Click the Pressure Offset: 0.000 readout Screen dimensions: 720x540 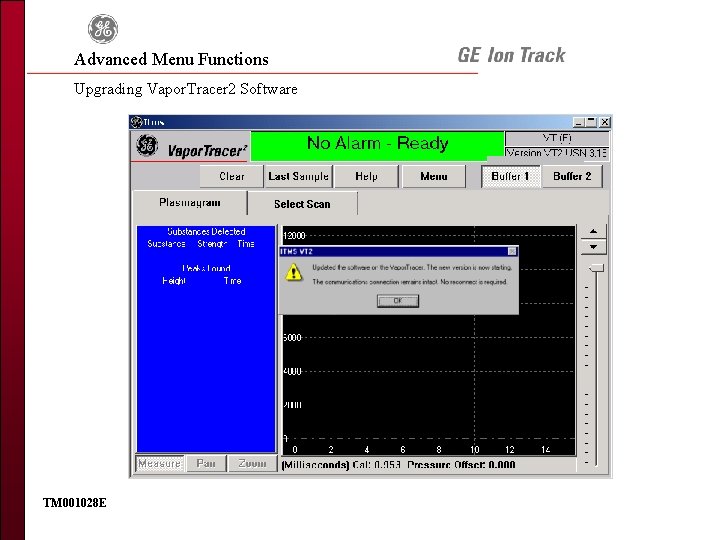461,465
